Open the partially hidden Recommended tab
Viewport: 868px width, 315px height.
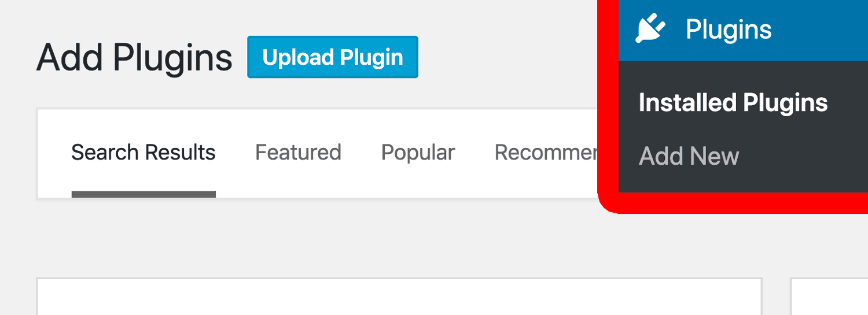pos(545,153)
